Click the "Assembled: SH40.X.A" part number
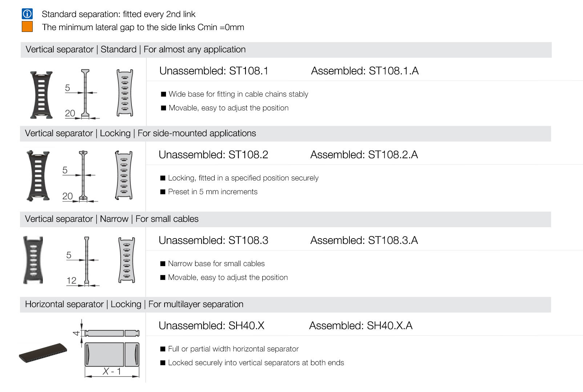The image size is (583, 392). (361, 326)
